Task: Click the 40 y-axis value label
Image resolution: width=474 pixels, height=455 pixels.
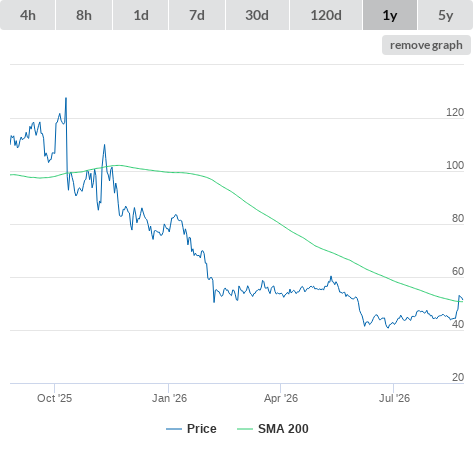Action: 458,324
